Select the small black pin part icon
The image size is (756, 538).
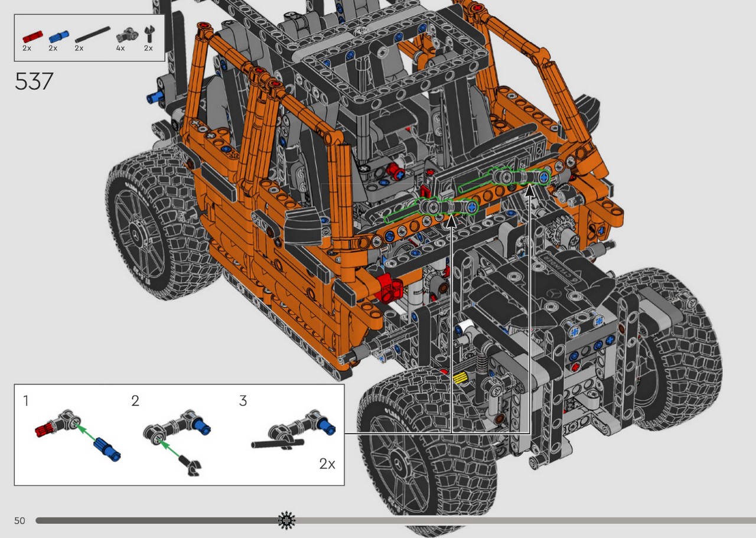click(148, 34)
